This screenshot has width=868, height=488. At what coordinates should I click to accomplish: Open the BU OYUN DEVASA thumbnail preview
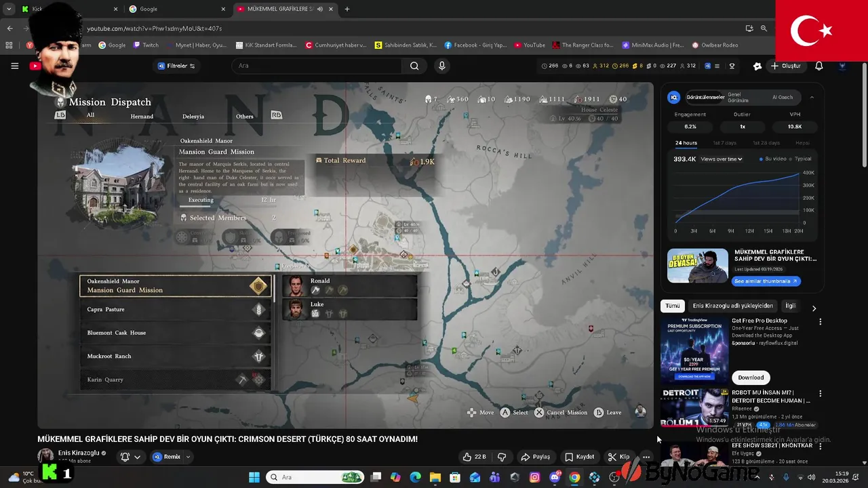[697, 266]
